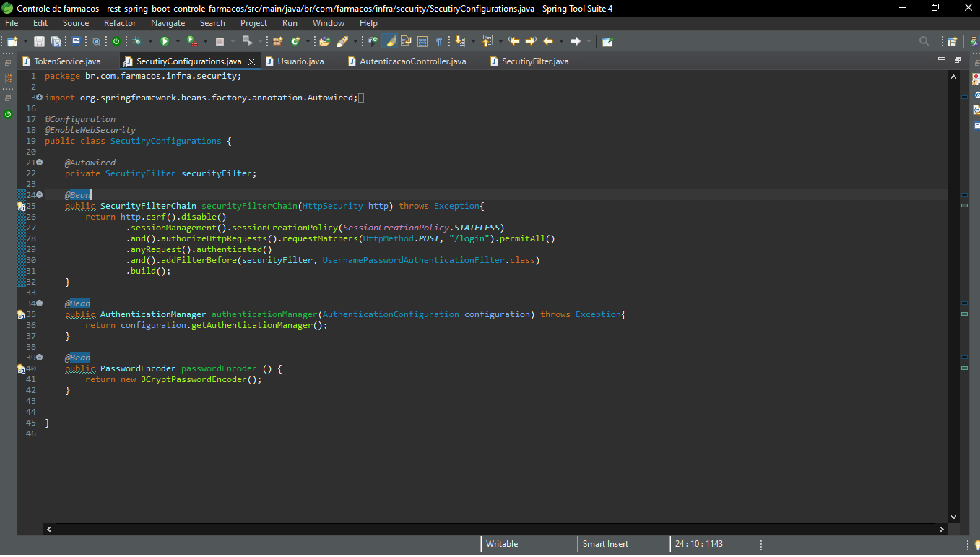Open the File menu
This screenshot has width=980, height=557.
12,23
